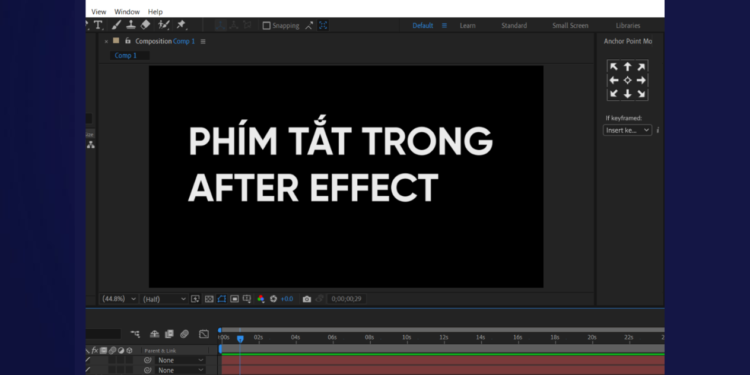Open first layer's Parent None dropdown
This screenshot has height=375, width=750.
point(180,360)
